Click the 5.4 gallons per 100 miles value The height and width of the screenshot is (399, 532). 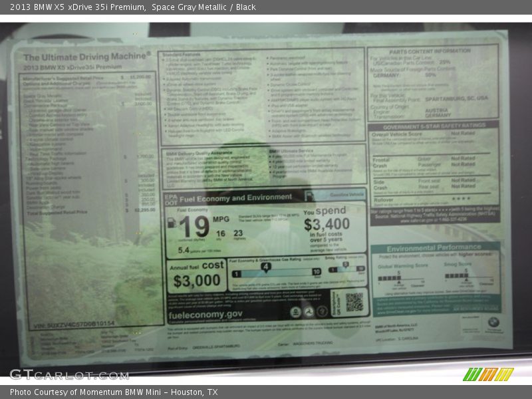[x=184, y=250]
